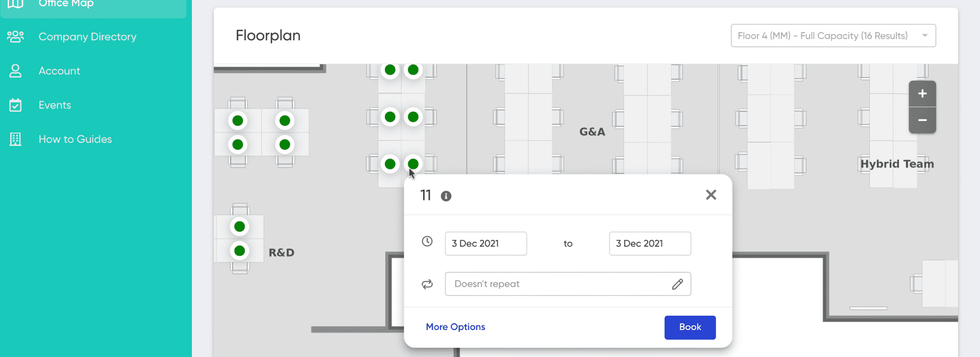Viewport: 980px width, 357px height.
Task: Expand the Floor 4 (MM) floor selector dropdown
Action: [834, 36]
